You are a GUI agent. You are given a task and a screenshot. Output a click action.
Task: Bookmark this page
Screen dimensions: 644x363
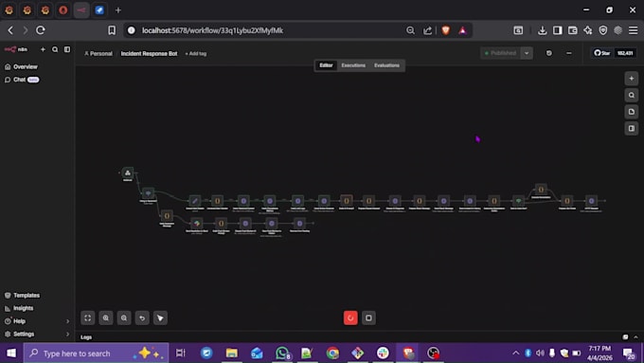point(112,30)
